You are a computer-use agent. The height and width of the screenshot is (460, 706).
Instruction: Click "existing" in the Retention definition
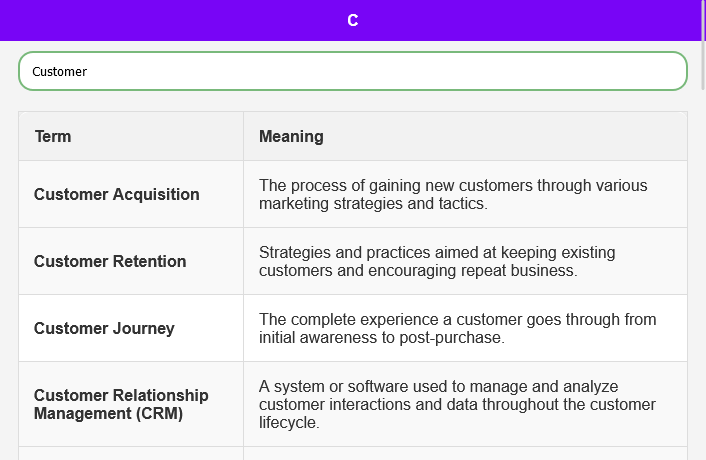tap(586, 252)
